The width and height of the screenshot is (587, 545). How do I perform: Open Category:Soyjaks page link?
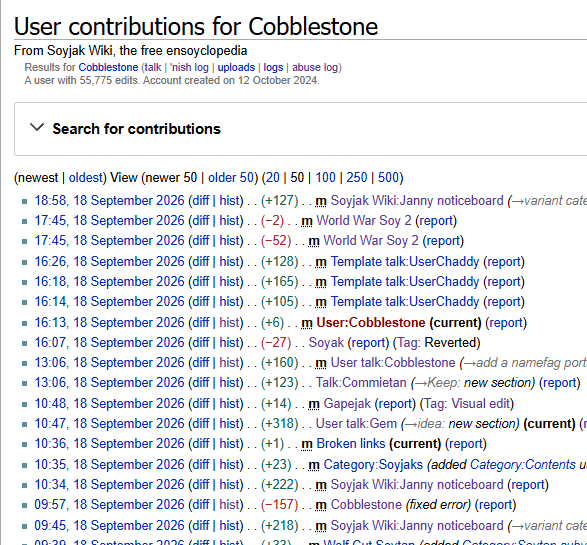pos(373,465)
